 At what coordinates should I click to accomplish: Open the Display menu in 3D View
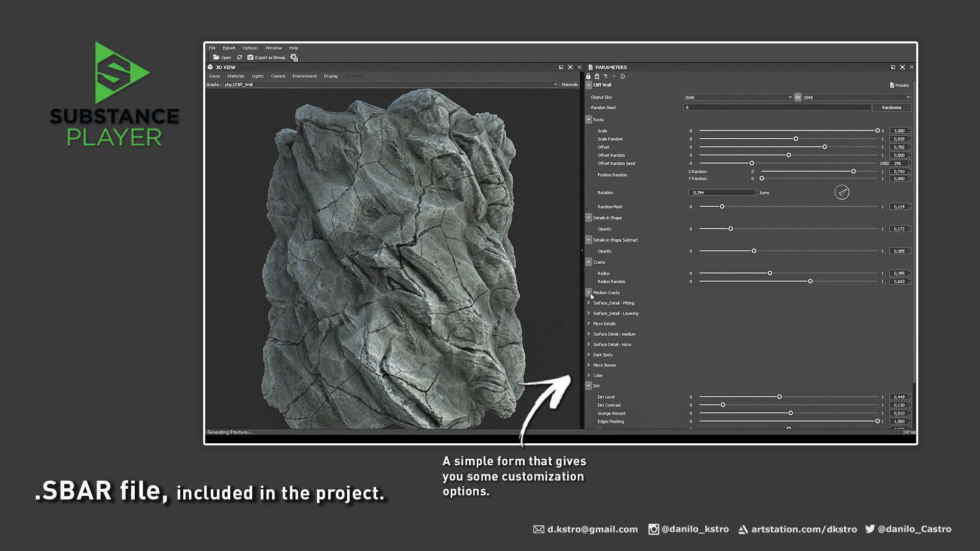(331, 76)
